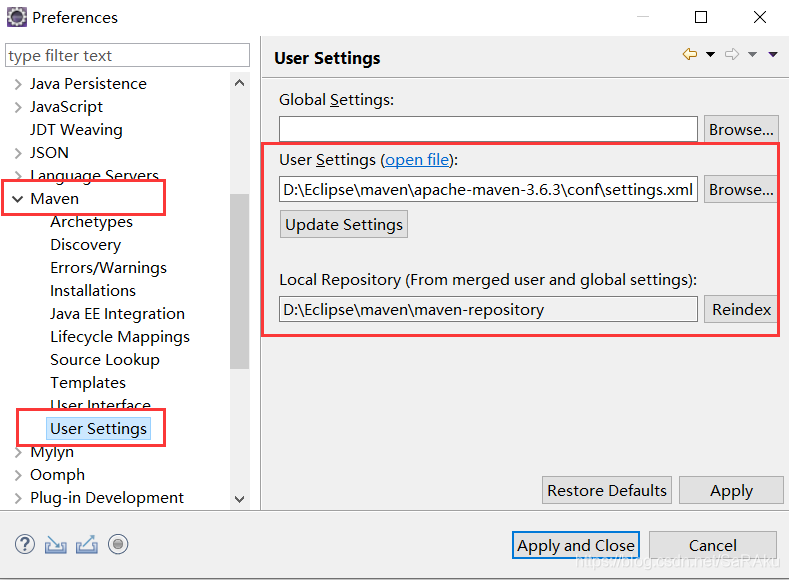The height and width of the screenshot is (580, 789).
Task: Click the Update Settings button
Action: click(x=344, y=225)
